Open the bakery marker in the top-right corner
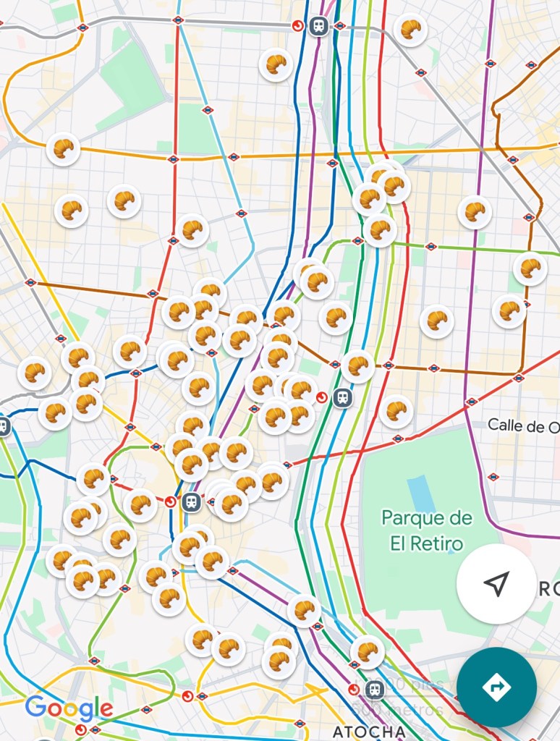 [x=410, y=30]
